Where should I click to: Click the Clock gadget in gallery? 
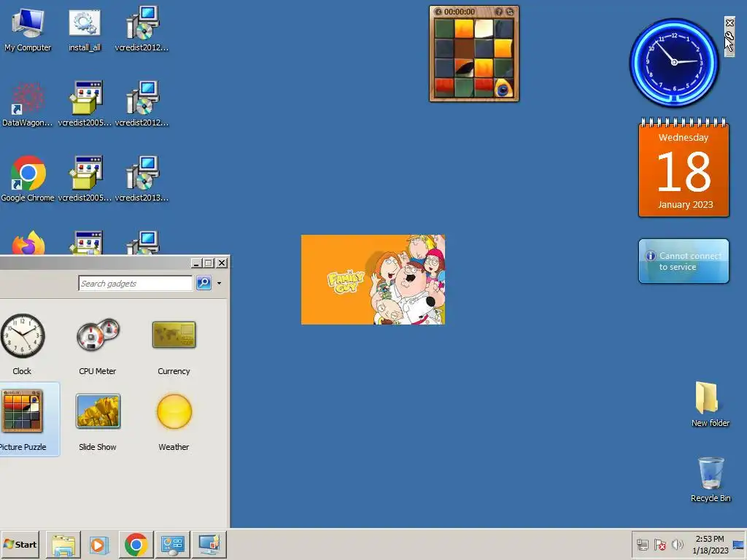coord(22,344)
